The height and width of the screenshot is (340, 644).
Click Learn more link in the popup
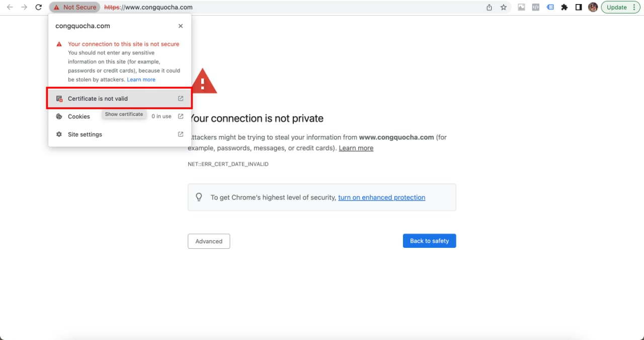tap(141, 80)
